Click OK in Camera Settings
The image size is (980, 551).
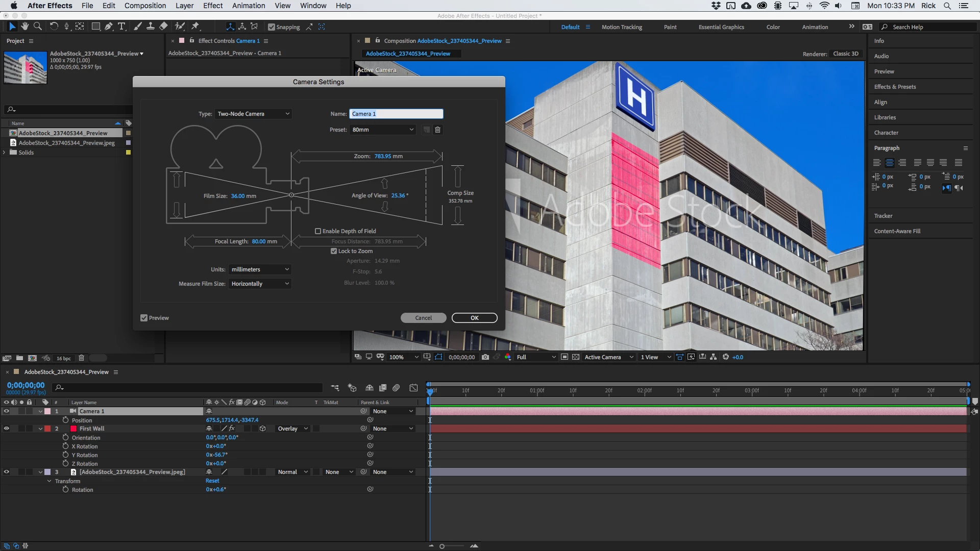point(474,318)
